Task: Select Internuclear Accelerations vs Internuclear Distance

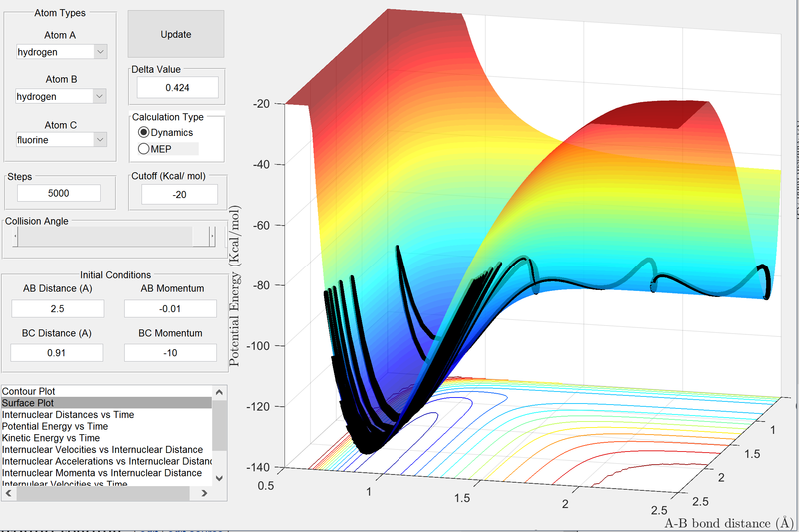Action: click(x=106, y=462)
